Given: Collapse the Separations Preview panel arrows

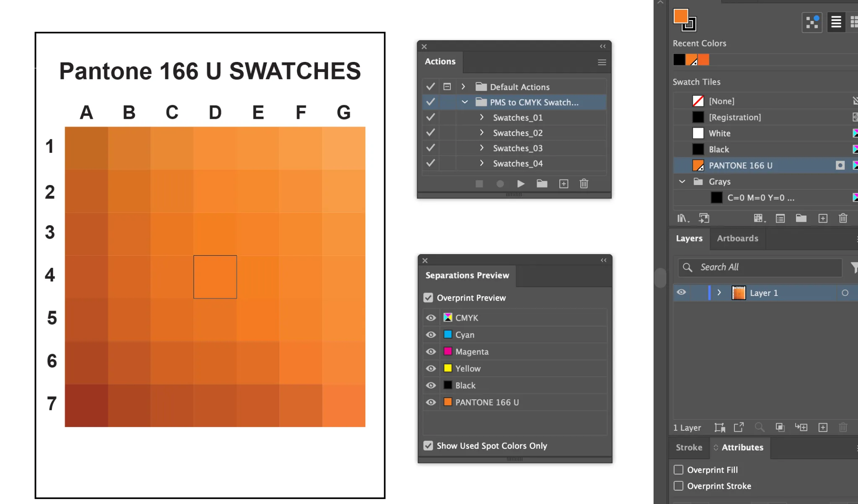Looking at the screenshot, I should coord(604,260).
